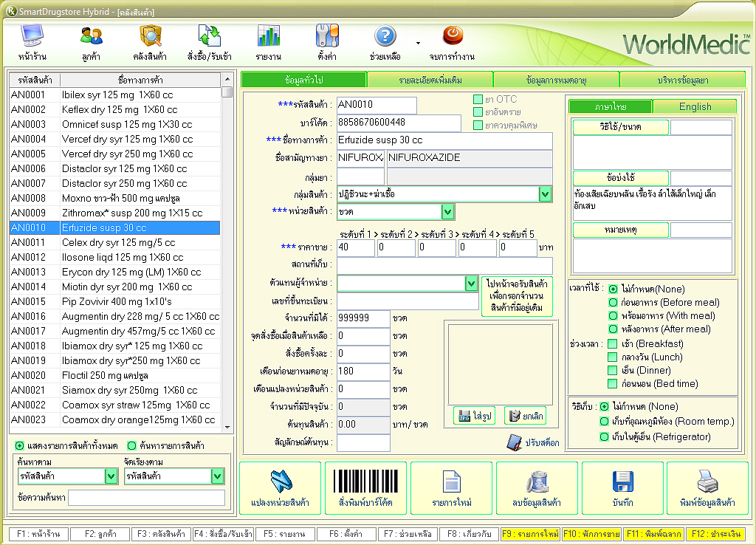
Task: Select the ภาษาไทย language tab
Action: click(x=611, y=106)
